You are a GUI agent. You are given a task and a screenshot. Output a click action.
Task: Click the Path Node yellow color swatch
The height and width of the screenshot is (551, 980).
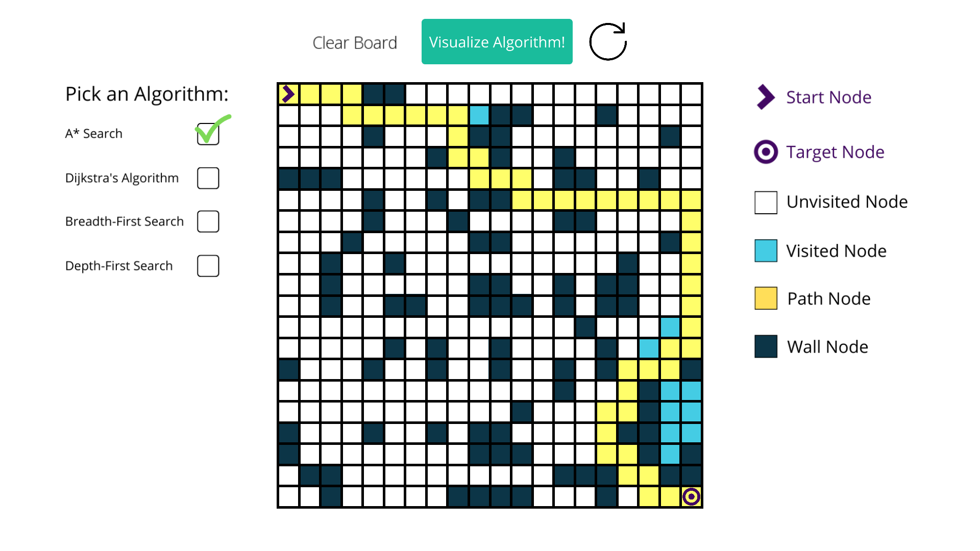tap(765, 298)
